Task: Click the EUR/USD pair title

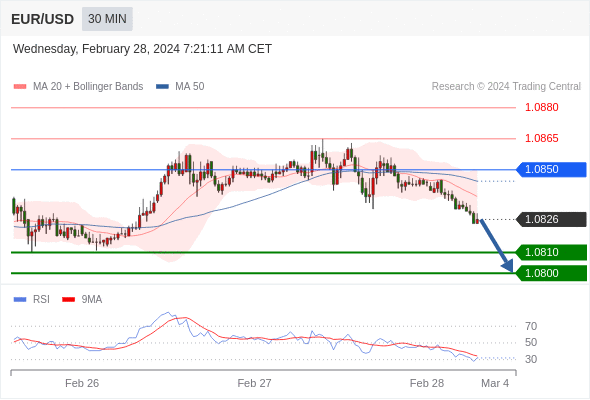Action: [x=43, y=19]
